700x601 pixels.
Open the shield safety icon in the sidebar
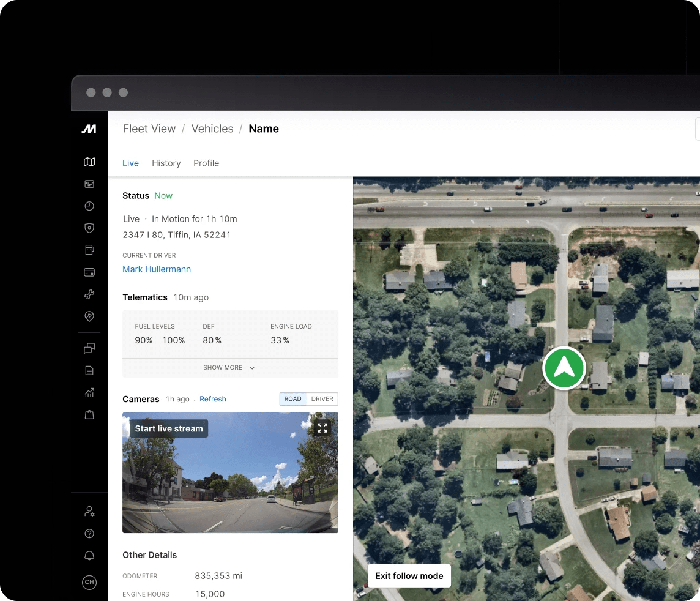coord(89,228)
